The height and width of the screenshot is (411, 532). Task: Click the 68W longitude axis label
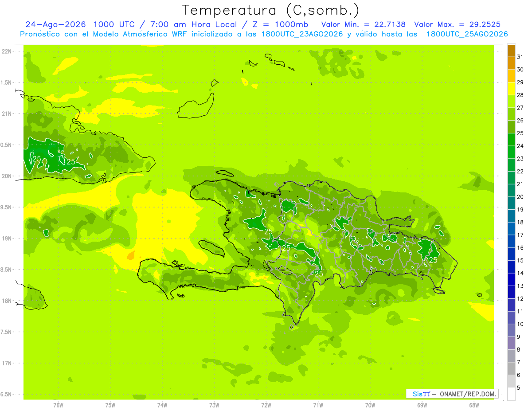tap(474, 405)
